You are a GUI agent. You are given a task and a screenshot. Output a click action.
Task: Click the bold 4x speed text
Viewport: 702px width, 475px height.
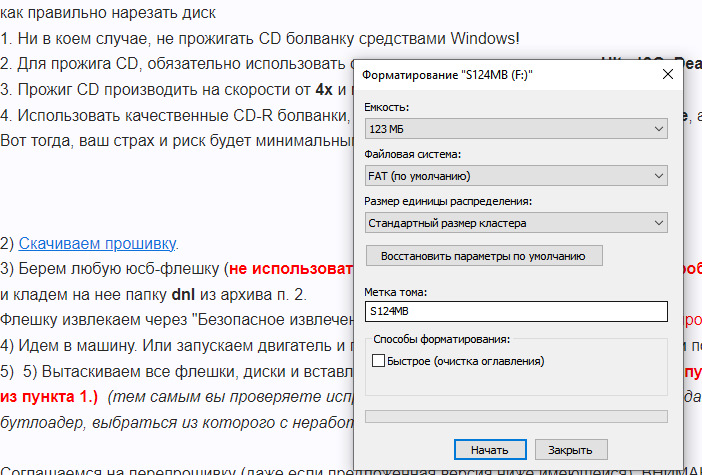point(323,89)
